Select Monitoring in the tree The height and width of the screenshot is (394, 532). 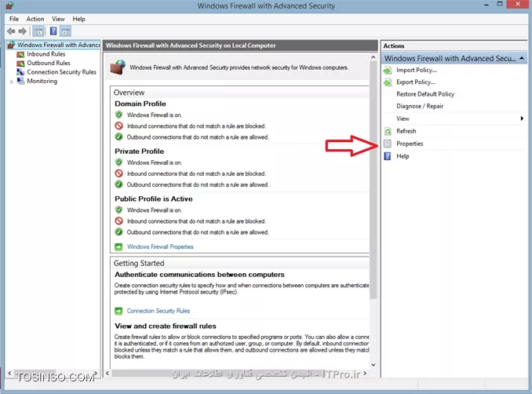[x=42, y=81]
